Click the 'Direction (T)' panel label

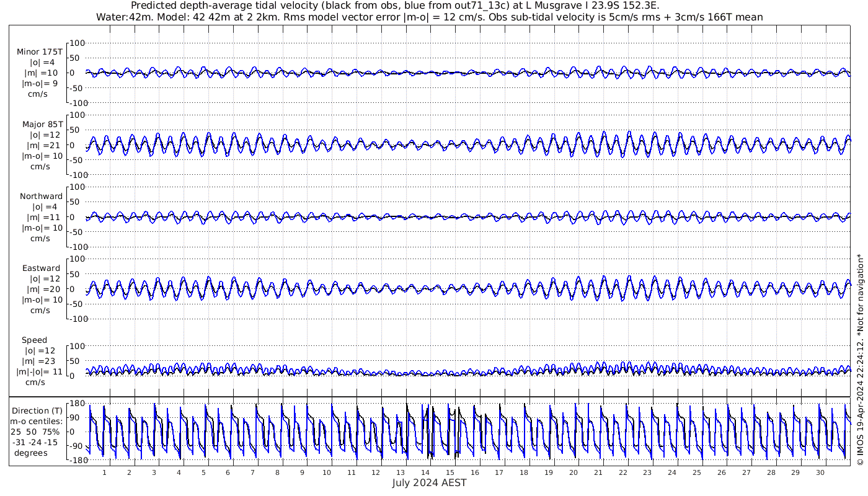[38, 410]
